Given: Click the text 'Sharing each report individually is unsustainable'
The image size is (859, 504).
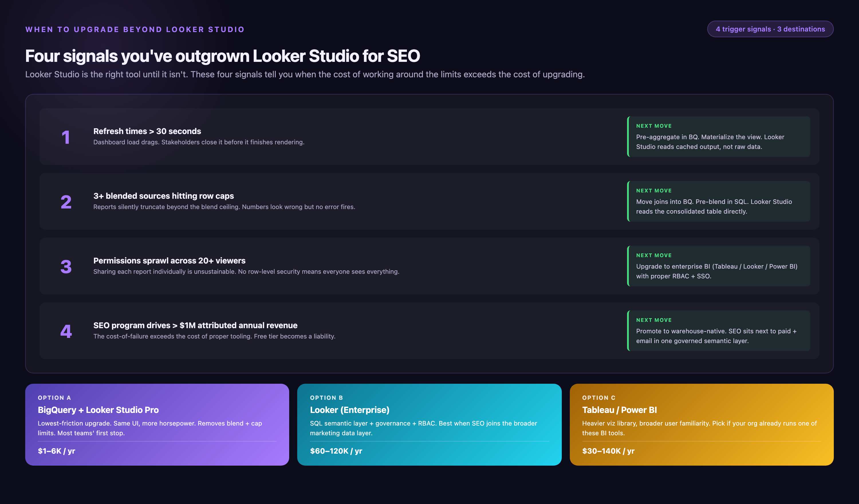Looking at the screenshot, I should click(246, 272).
